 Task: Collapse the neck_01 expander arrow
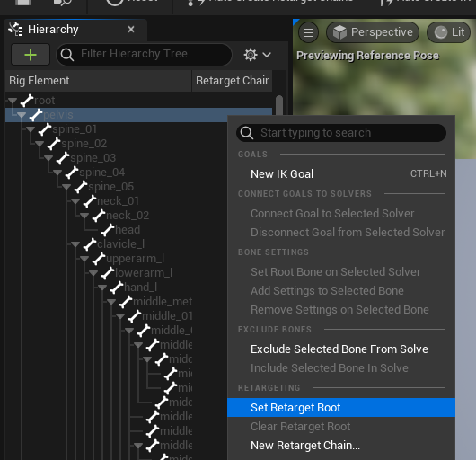[75, 201]
